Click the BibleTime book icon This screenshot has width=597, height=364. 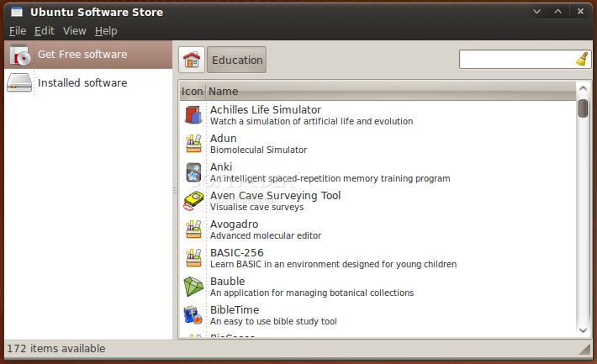(x=193, y=315)
